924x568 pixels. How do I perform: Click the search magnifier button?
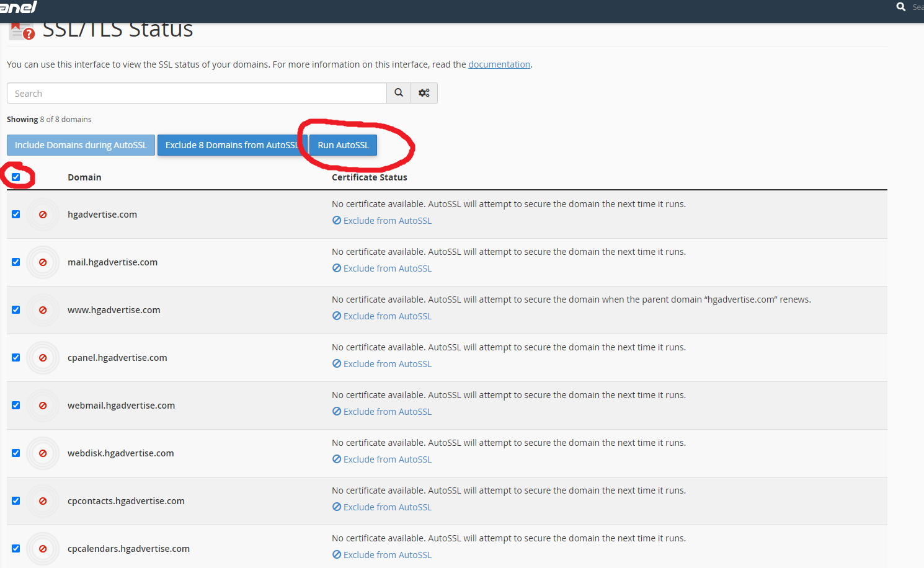[x=399, y=93]
